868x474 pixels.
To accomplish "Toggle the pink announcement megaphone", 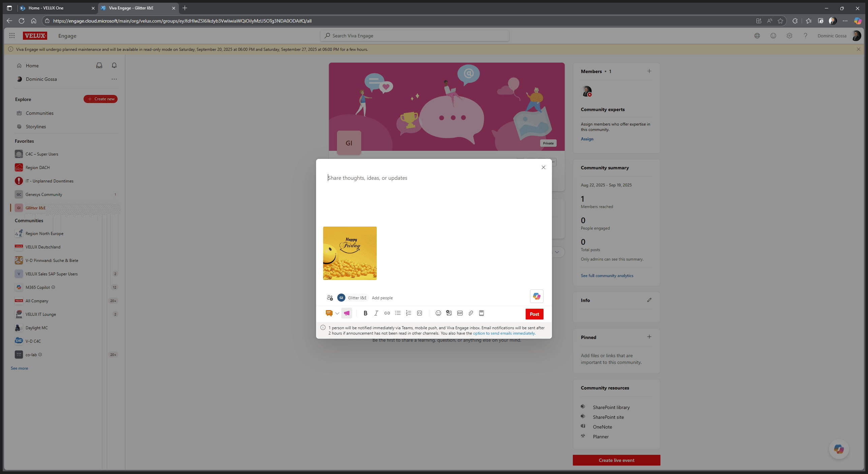I will pos(347,313).
